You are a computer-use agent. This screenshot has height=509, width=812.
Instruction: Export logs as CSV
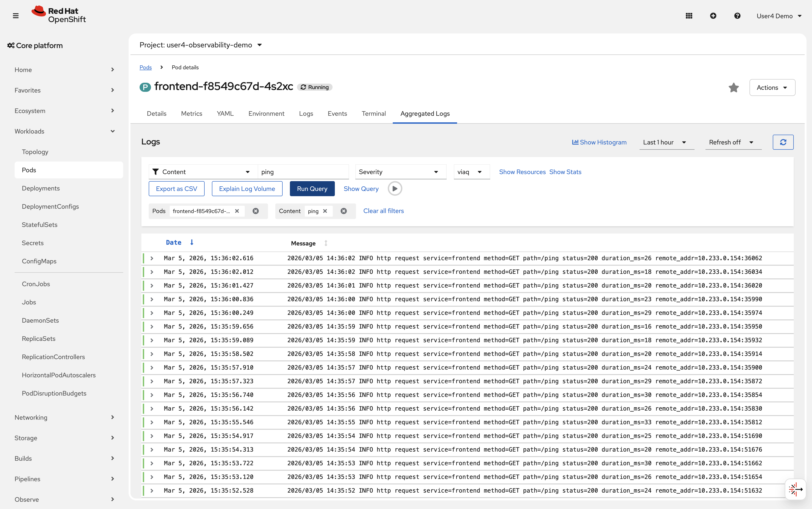177,188
